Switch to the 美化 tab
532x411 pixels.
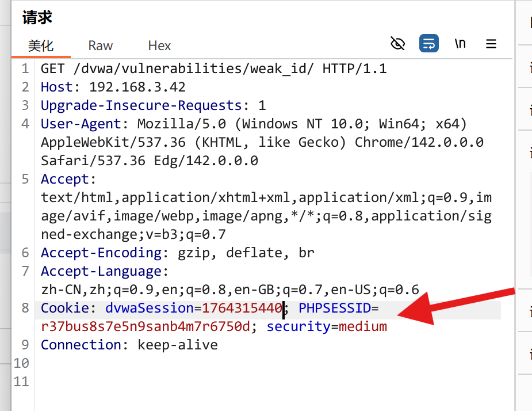[x=41, y=45]
